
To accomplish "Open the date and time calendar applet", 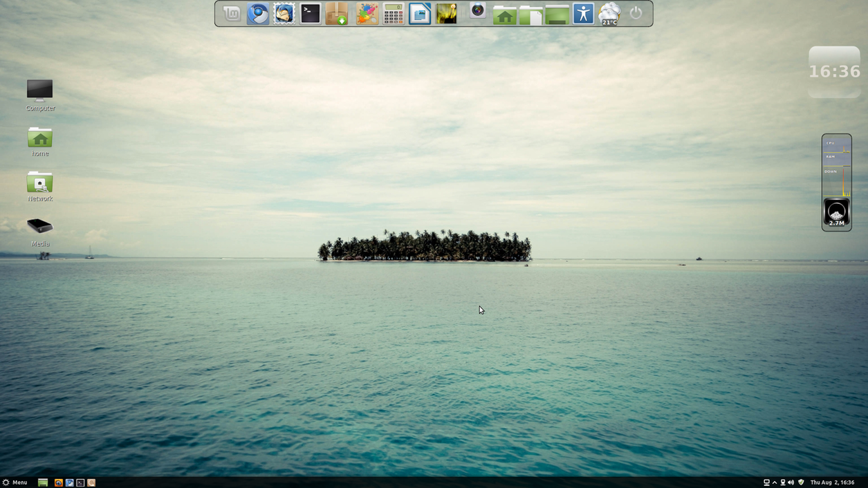I will point(832,482).
